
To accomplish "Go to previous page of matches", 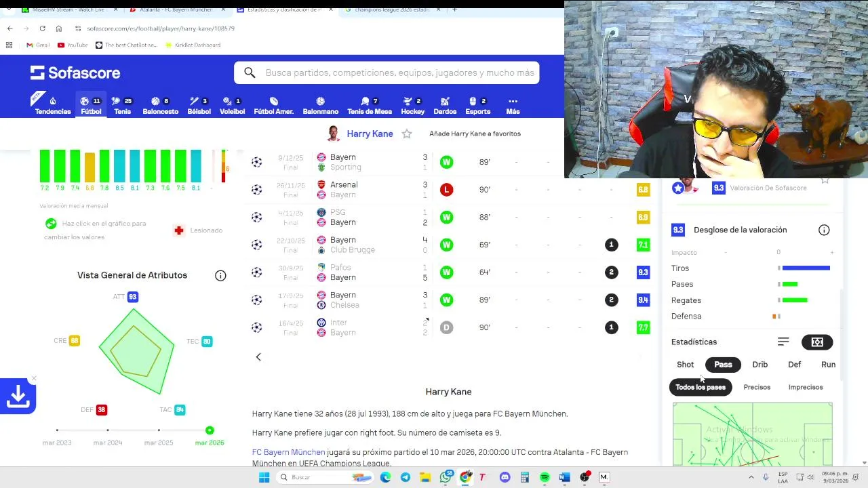I will click(x=258, y=357).
